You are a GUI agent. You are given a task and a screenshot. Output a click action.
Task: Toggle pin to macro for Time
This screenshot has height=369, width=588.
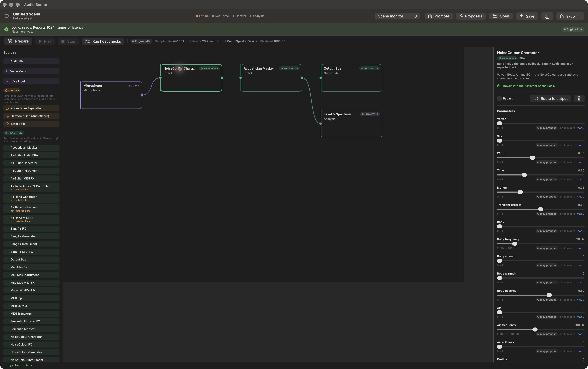click(567, 180)
